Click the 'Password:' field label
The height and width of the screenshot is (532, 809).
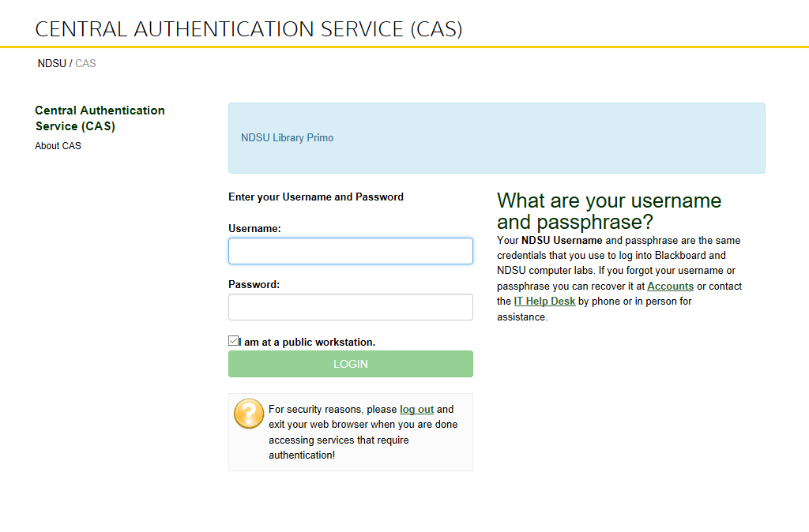[254, 285]
